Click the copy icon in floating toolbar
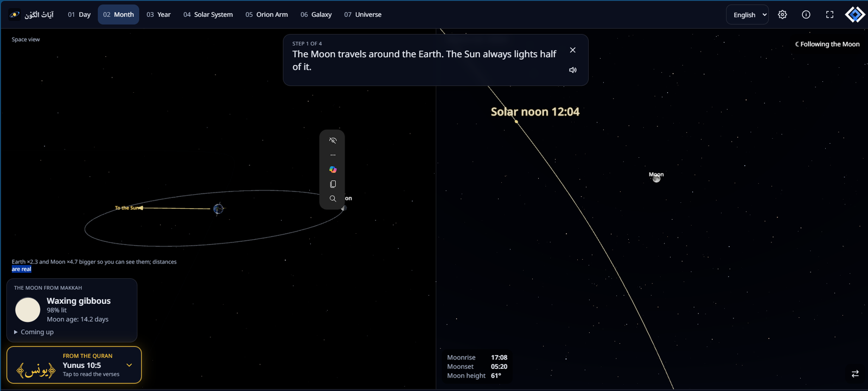868x391 pixels. tap(333, 184)
